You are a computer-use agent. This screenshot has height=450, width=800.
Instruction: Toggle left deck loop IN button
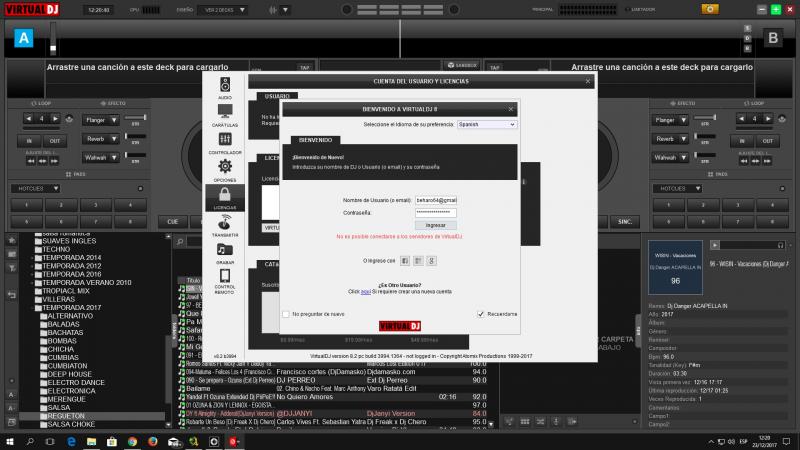[29, 141]
